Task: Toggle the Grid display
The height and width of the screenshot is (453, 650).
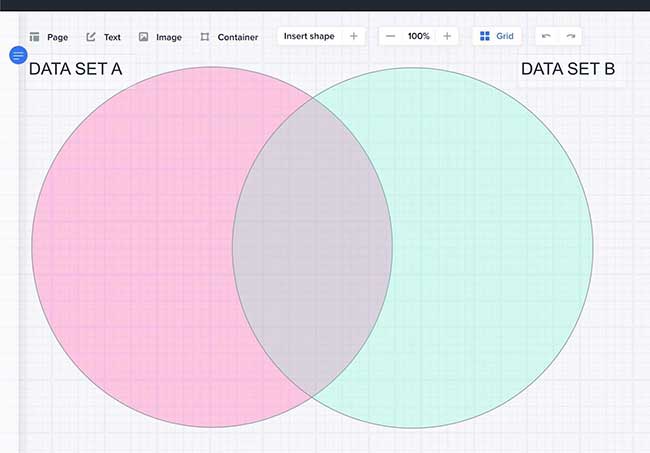Action: (497, 36)
